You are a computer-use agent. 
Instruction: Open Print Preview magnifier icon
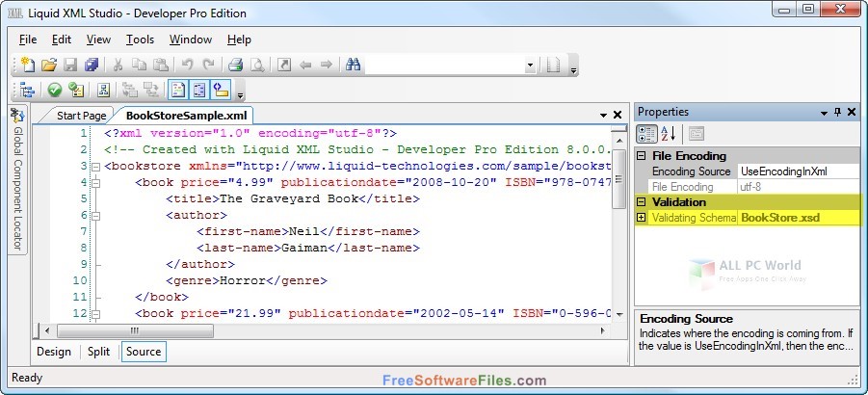point(257,65)
